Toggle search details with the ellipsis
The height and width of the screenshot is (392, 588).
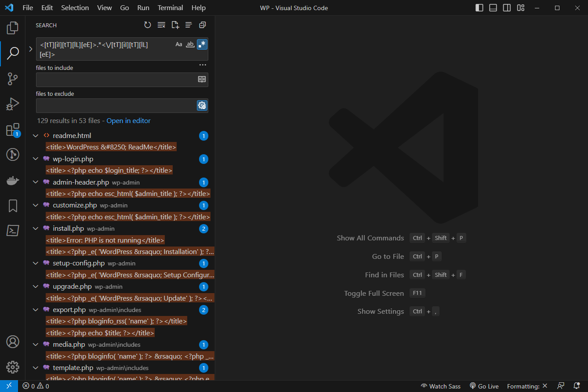pos(203,65)
